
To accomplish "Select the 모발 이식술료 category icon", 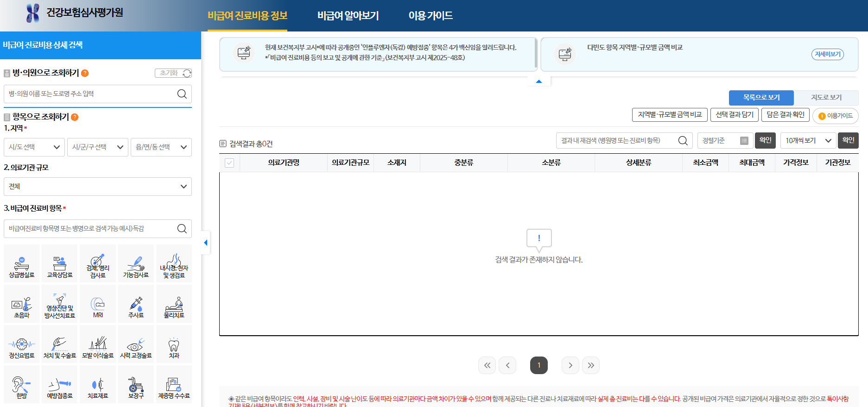I will click(98, 344).
